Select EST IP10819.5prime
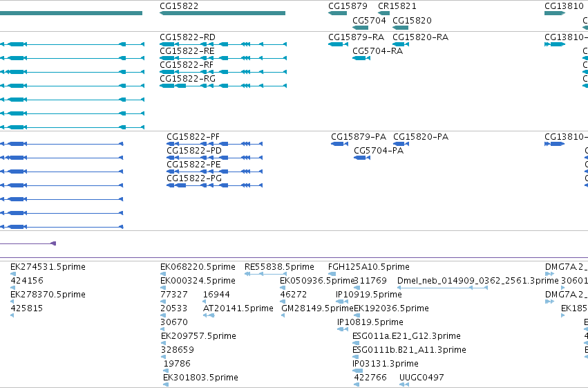588x388 pixels. (x=343, y=329)
